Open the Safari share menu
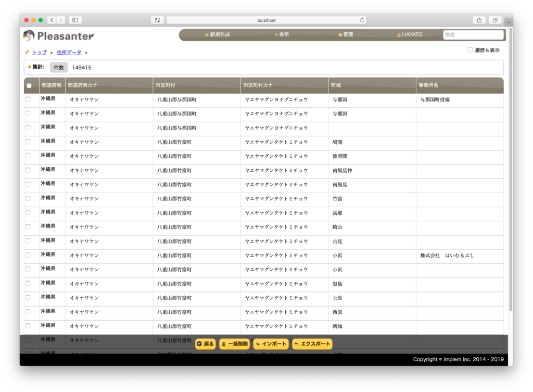Screen dimensions: 533x392 [x=479, y=20]
